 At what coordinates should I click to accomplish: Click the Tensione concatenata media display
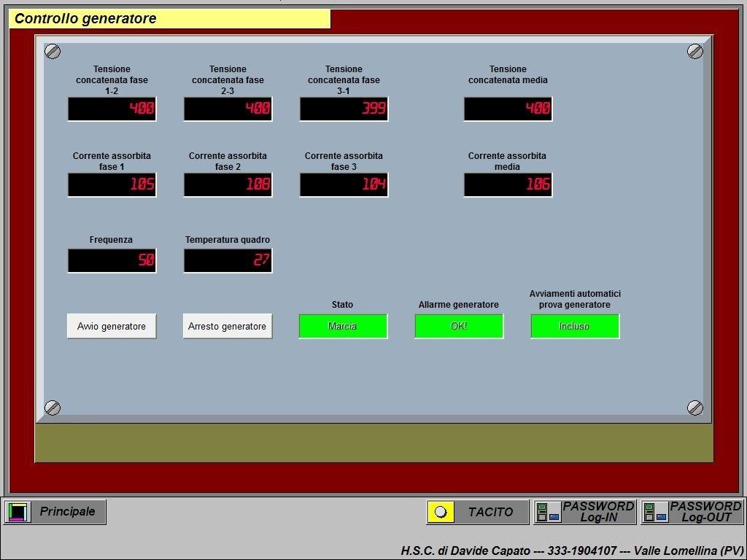508,109
